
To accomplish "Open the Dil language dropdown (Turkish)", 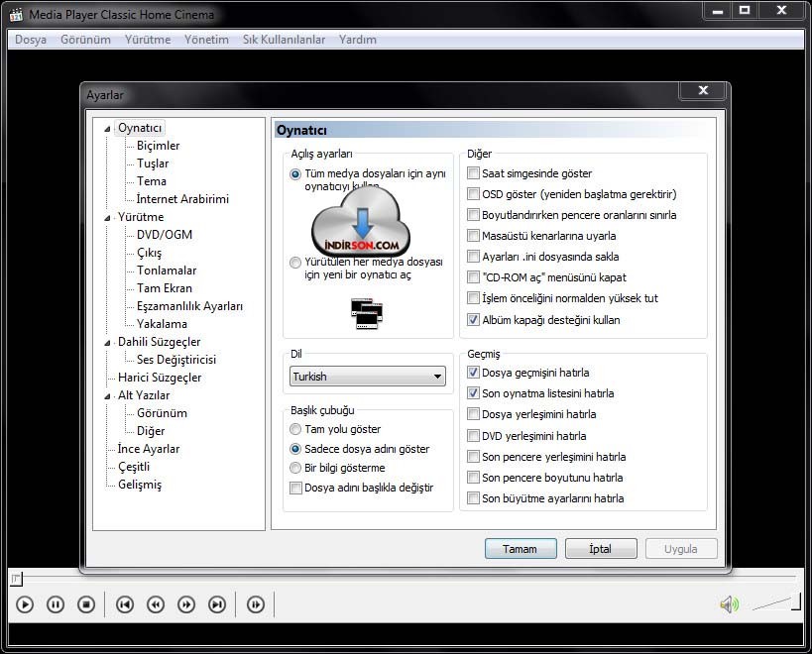I will [368, 377].
